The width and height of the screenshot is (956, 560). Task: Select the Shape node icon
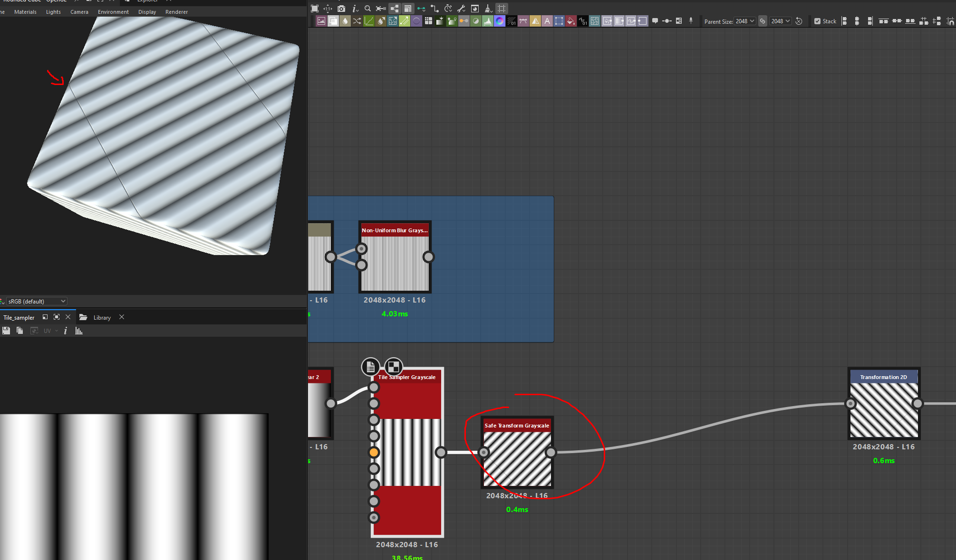click(416, 21)
